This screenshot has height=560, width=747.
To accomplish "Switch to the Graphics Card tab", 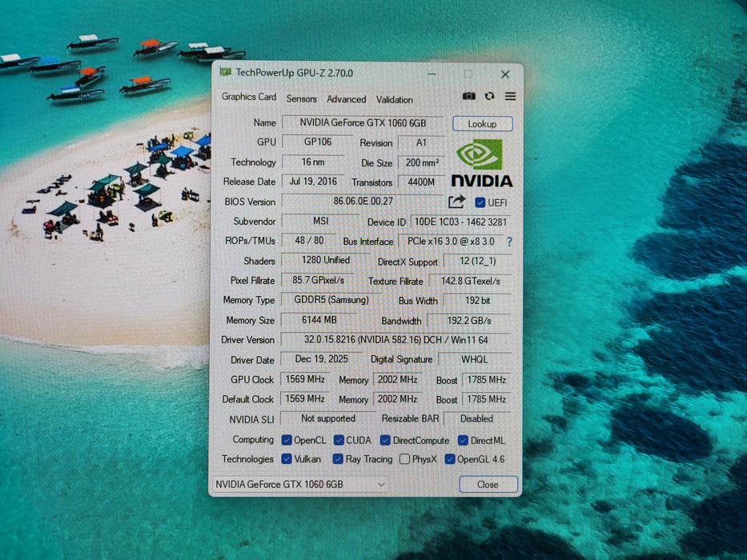I will [x=249, y=97].
